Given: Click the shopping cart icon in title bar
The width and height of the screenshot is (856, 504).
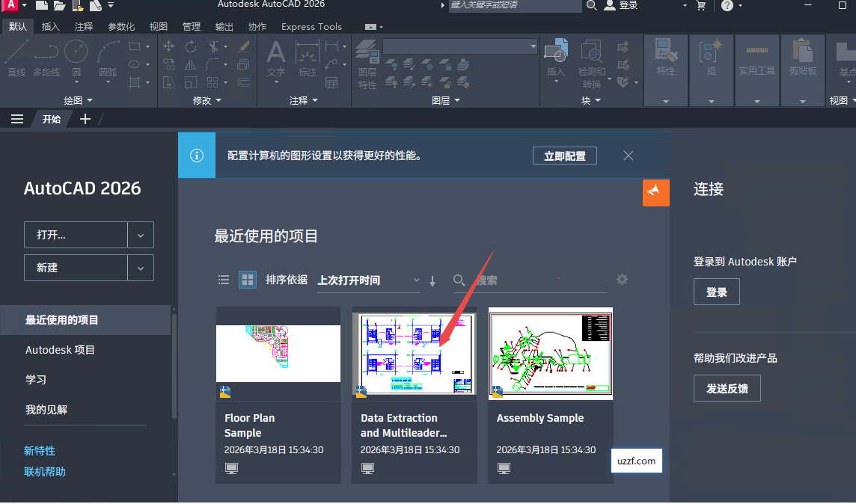Looking at the screenshot, I should tap(701, 6).
